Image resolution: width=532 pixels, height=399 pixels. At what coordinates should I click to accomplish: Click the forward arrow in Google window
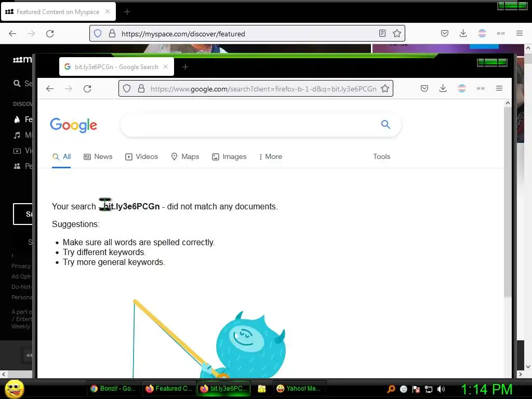69,88
